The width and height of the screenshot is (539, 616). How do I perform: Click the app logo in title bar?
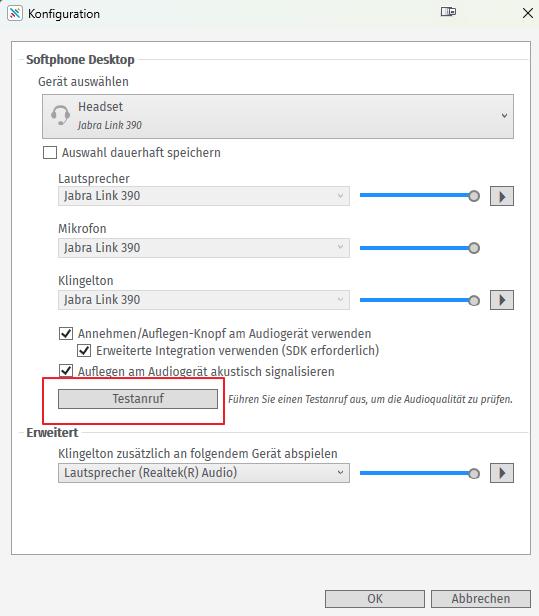tap(15, 13)
